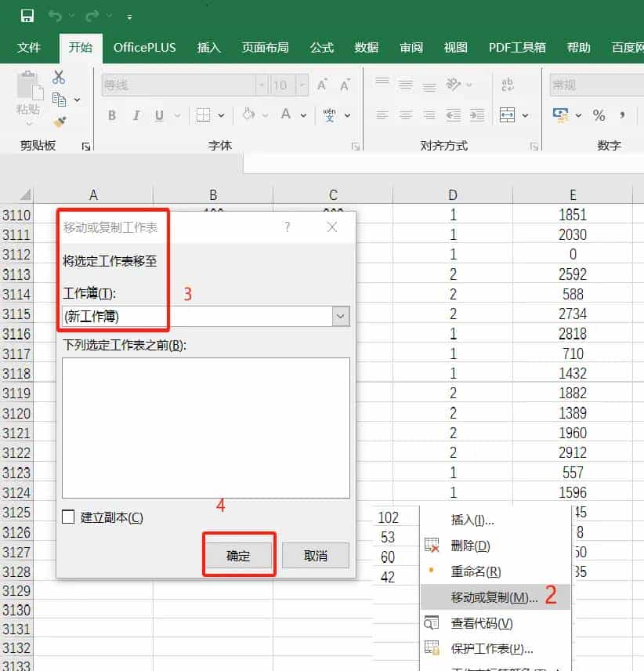Enable the 建立副本 checkbox
Image resolution: width=644 pixels, height=671 pixels.
69,517
